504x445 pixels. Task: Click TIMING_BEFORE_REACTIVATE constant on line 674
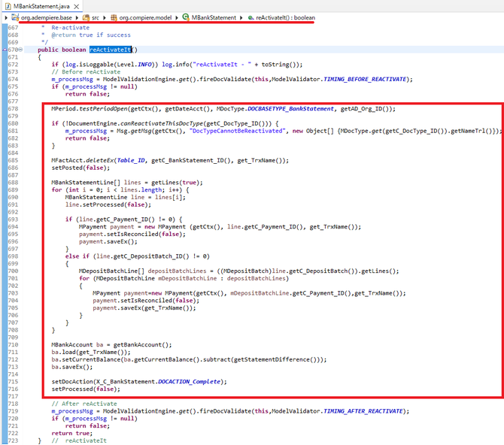coord(365,79)
